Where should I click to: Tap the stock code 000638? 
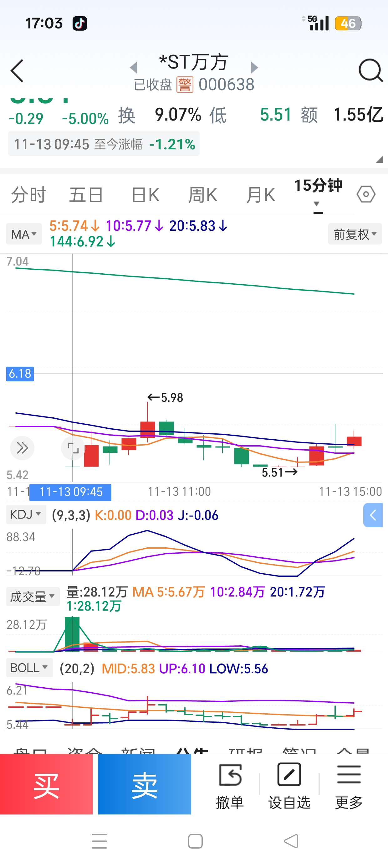[226, 84]
